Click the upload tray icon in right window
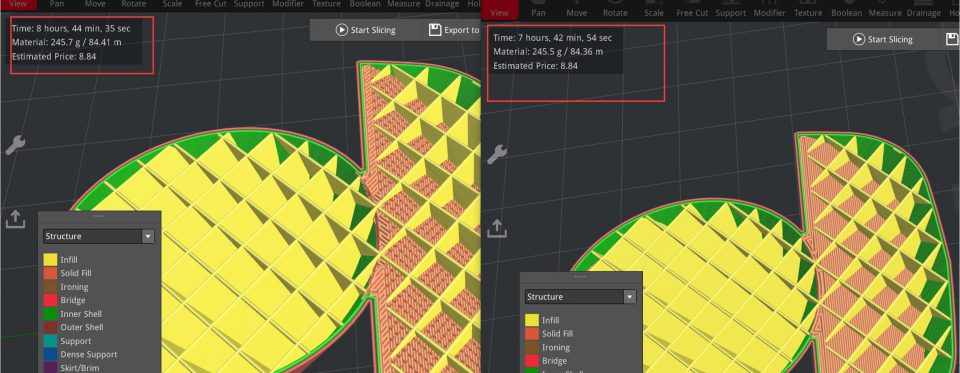The image size is (960, 373). 497,228
